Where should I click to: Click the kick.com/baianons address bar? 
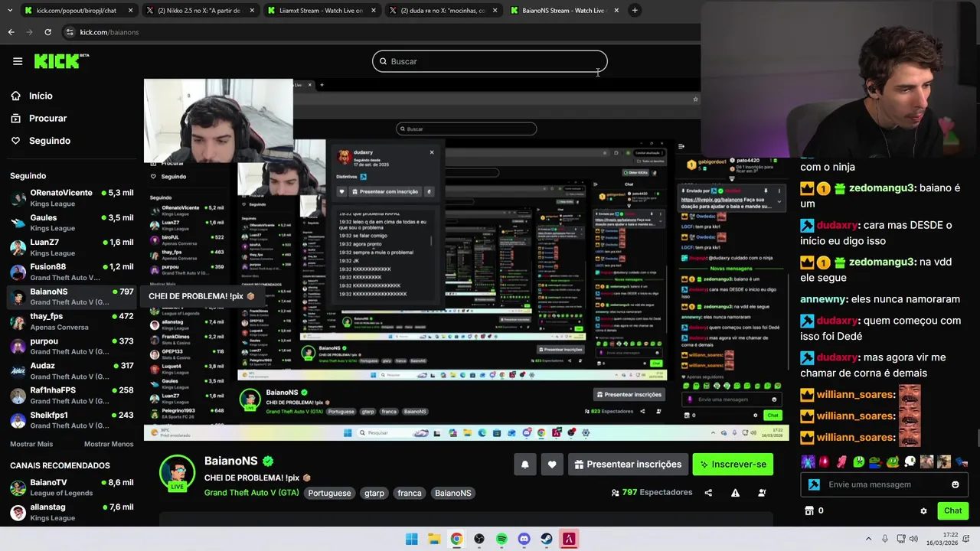[109, 32]
